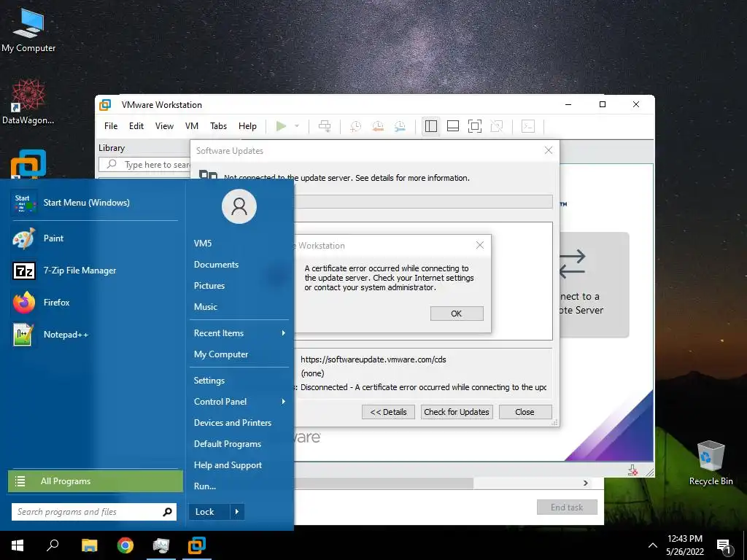Launch Firefox from start menu
747x560 pixels.
pos(94,303)
